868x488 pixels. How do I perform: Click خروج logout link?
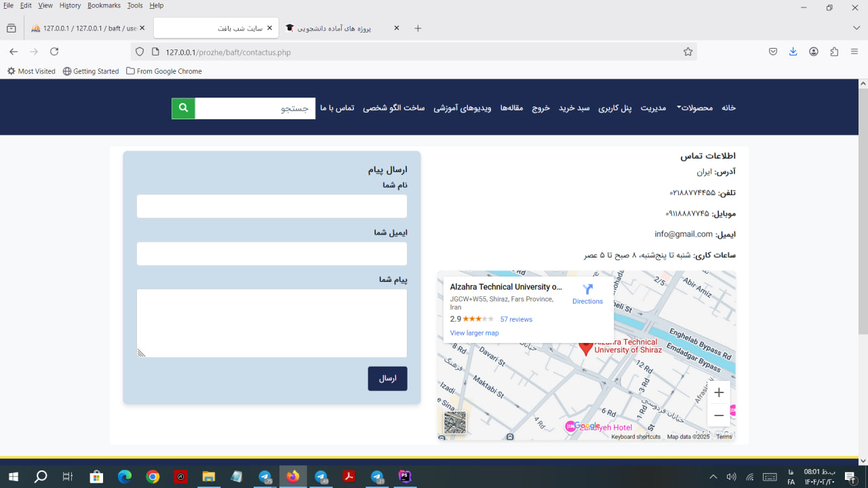point(540,108)
